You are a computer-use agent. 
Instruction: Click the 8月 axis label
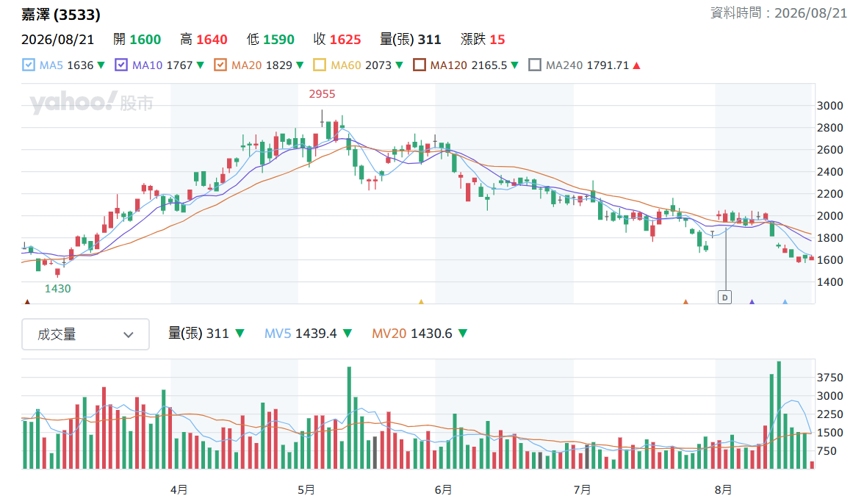click(723, 490)
